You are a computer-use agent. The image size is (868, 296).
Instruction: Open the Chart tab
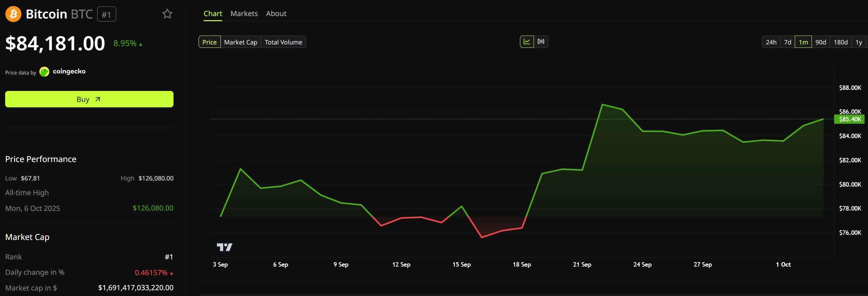pos(213,14)
